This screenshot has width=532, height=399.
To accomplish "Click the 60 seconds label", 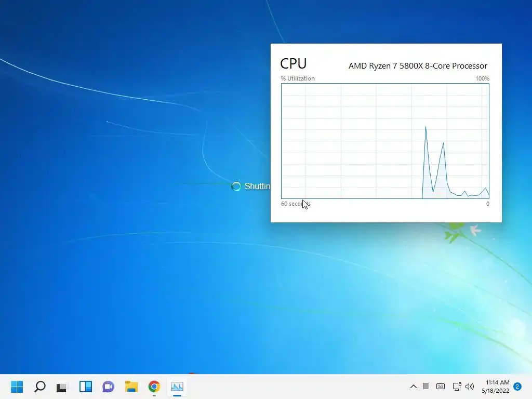I will [296, 204].
